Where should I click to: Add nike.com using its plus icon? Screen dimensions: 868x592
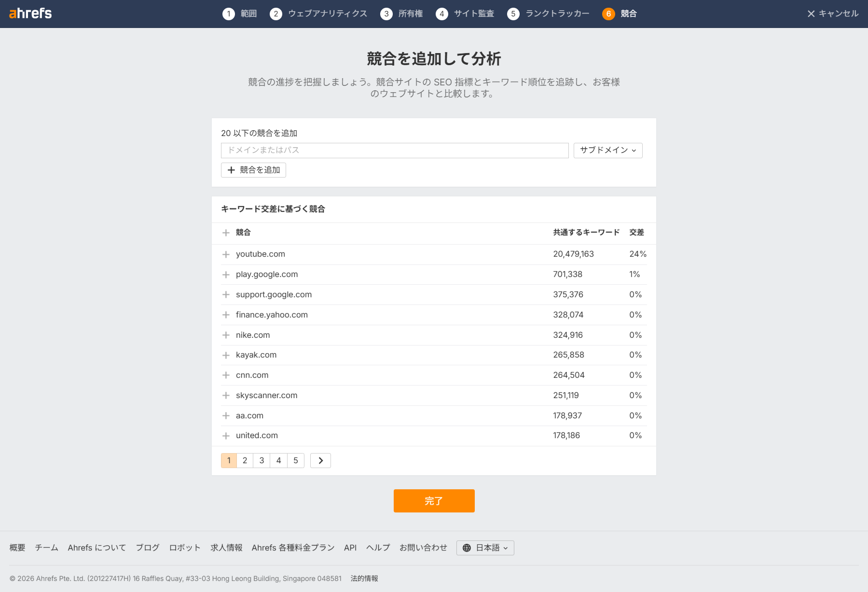point(226,335)
